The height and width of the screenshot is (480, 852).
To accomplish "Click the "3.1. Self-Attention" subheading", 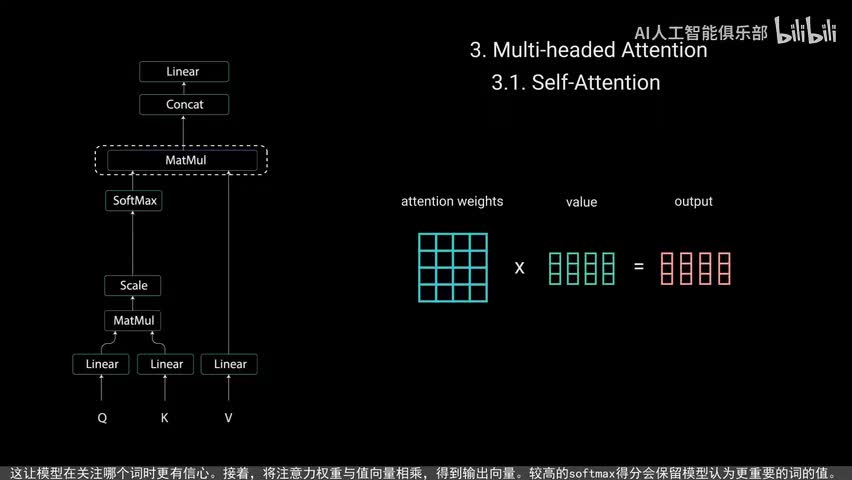I will (x=575, y=83).
